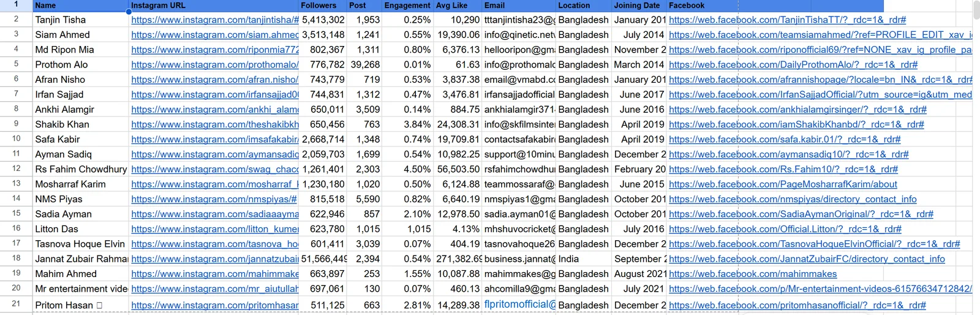Select post count 5,590

click(364, 199)
